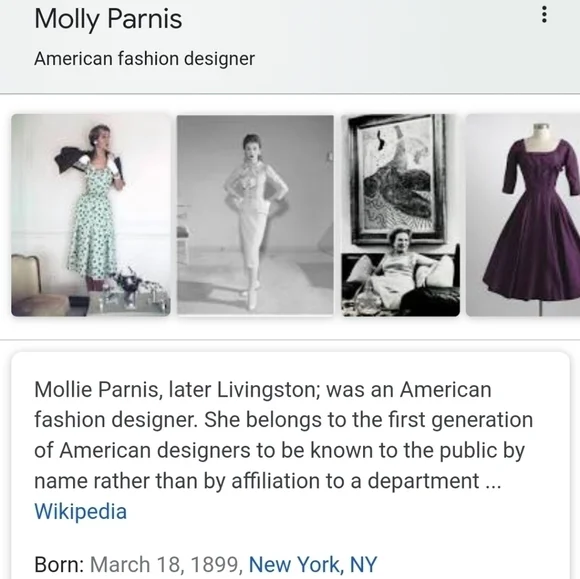Click the Mollie Parnis description paragraph
The image size is (580, 579).
pyautogui.click(x=284, y=435)
